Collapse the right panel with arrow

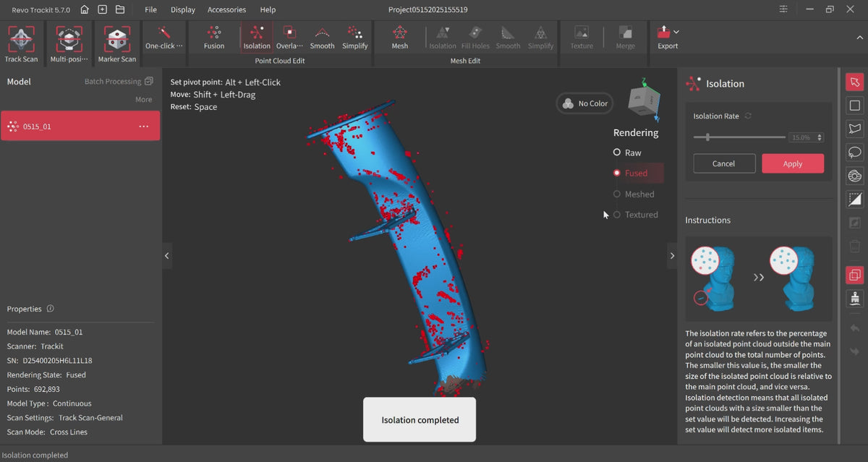pyautogui.click(x=672, y=256)
